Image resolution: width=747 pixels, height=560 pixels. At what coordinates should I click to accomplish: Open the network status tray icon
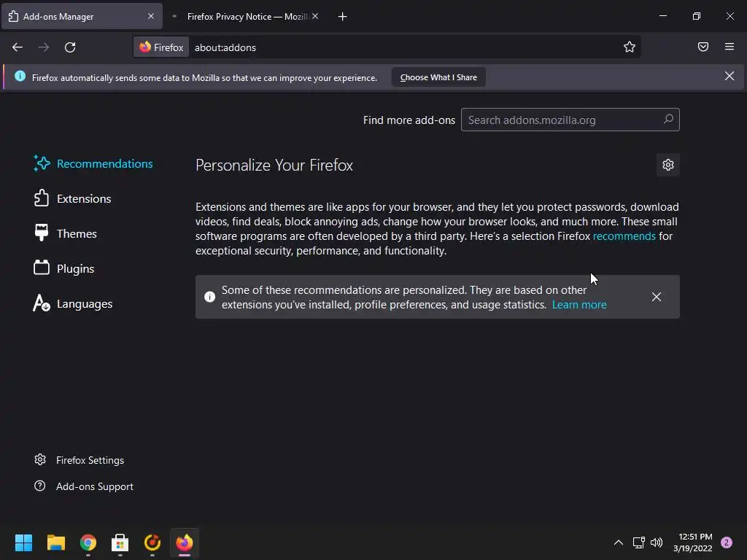point(638,542)
